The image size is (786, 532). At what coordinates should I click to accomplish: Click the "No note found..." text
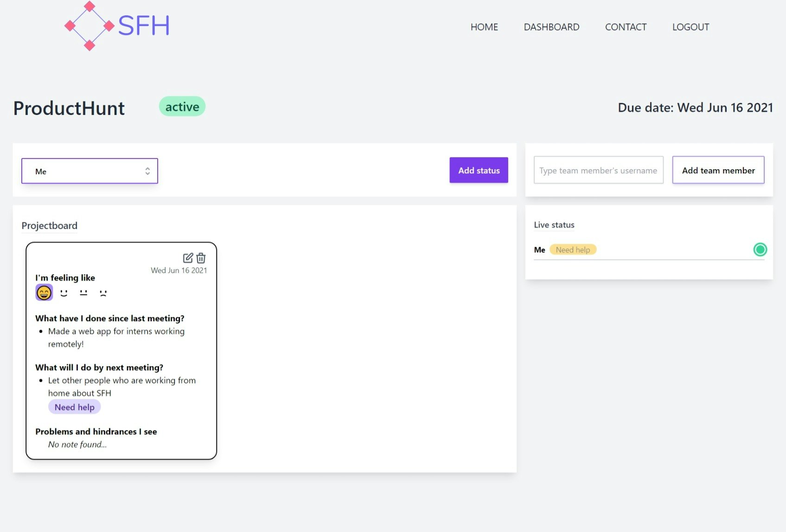[77, 444]
